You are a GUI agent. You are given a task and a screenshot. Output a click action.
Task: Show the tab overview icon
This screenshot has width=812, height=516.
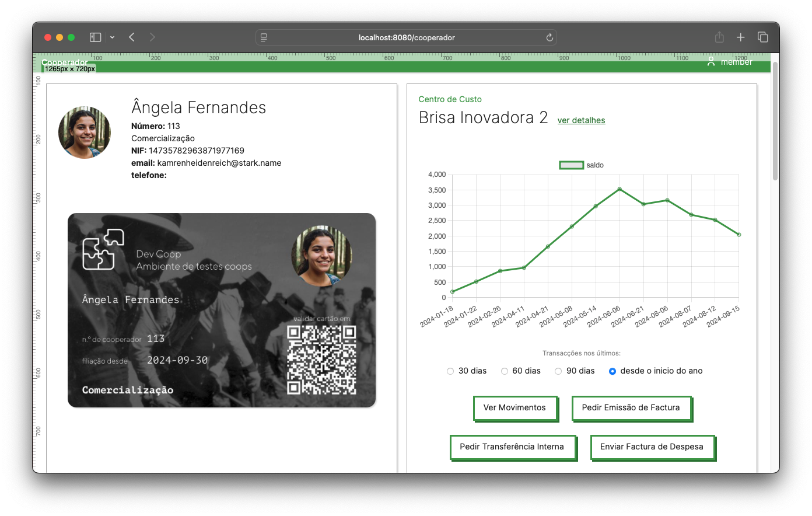click(762, 37)
